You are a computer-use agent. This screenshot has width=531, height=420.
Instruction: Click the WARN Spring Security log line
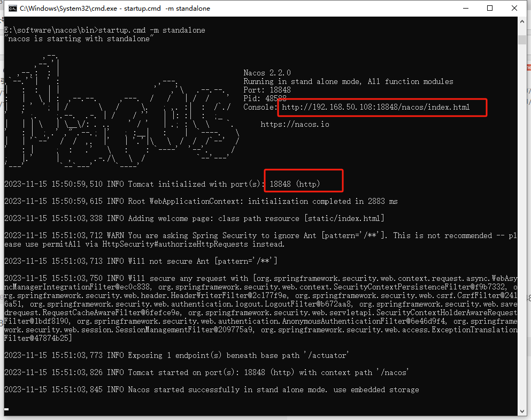(x=260, y=240)
